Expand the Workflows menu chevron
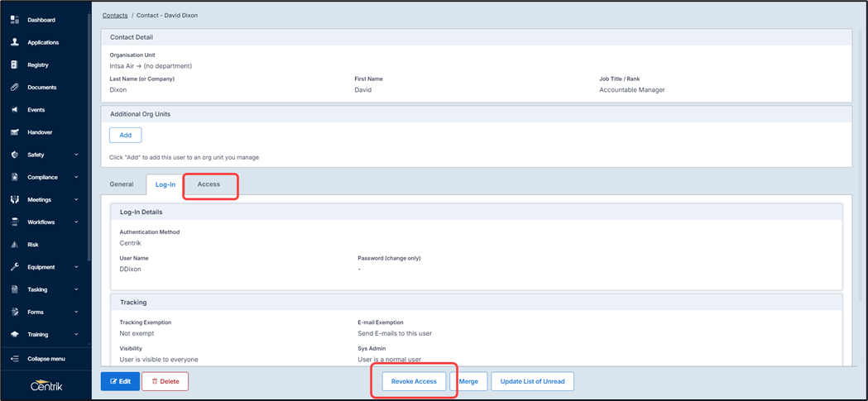868x401 pixels. (76, 222)
